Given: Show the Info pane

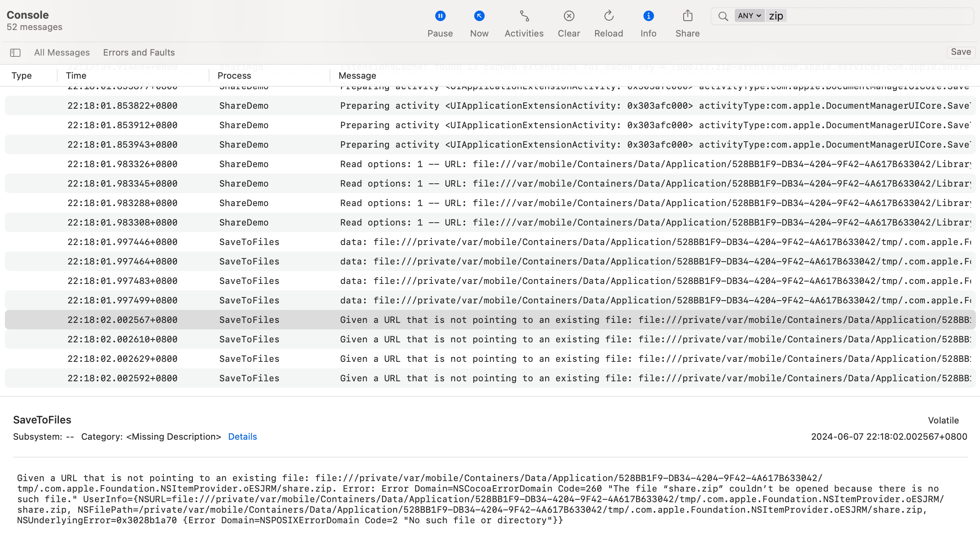Looking at the screenshot, I should click(648, 24).
